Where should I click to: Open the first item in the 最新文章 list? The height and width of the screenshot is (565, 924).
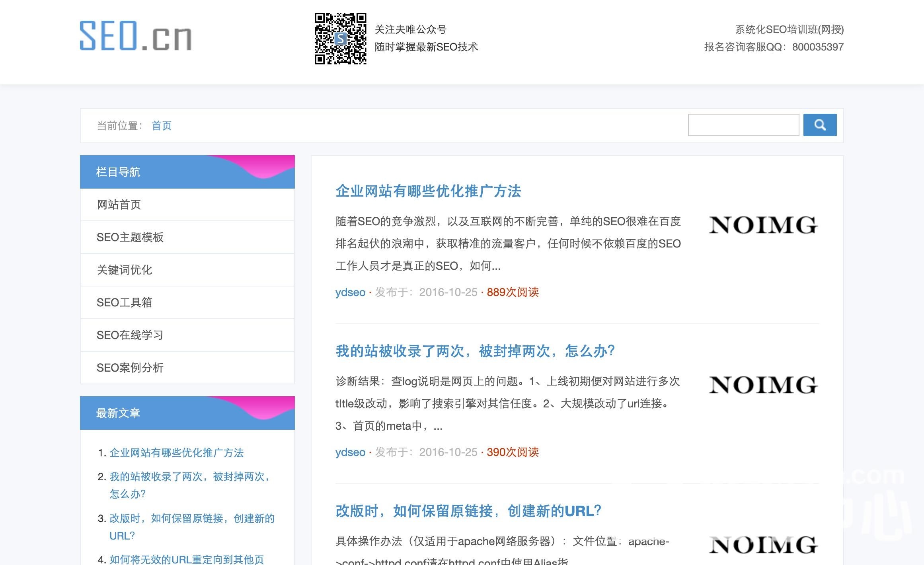tap(176, 453)
